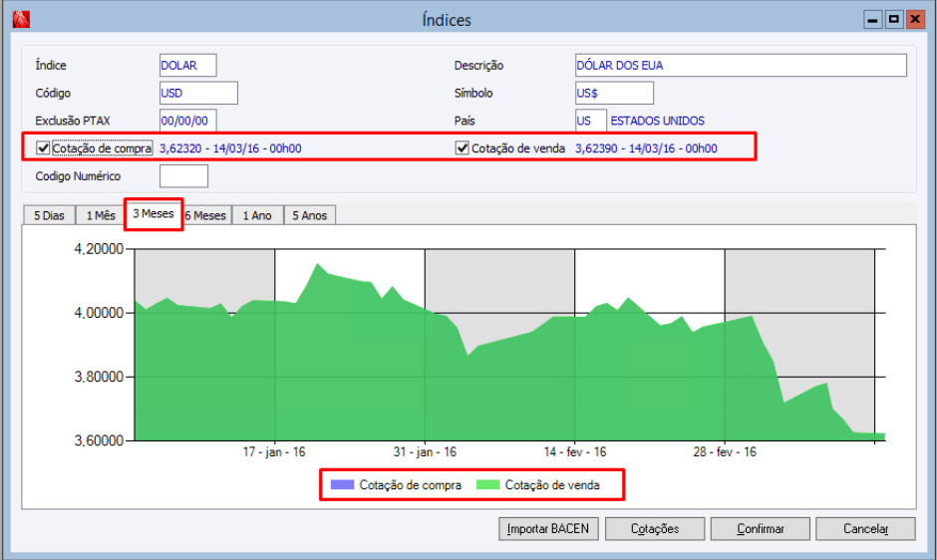This screenshot has height=560, width=937.
Task: Confirm changes with the Confirmar button
Action: 761,529
